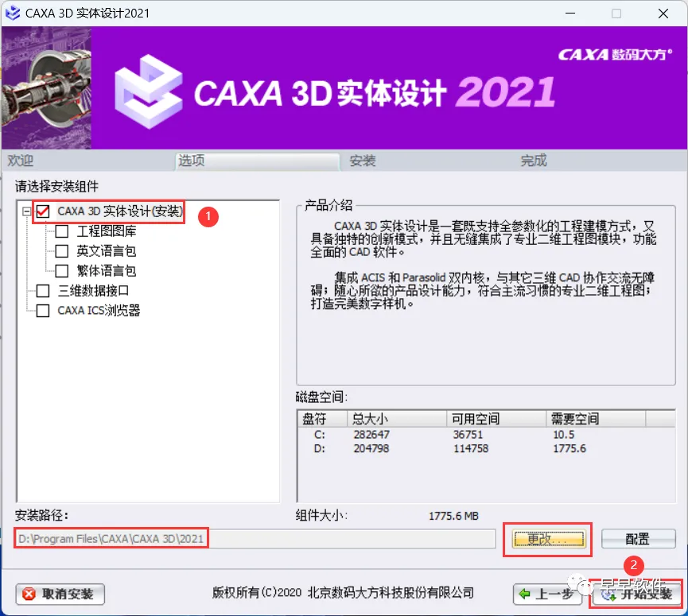The image size is (688, 616).
Task: Click the 更改... button to change path
Action: coord(549,539)
